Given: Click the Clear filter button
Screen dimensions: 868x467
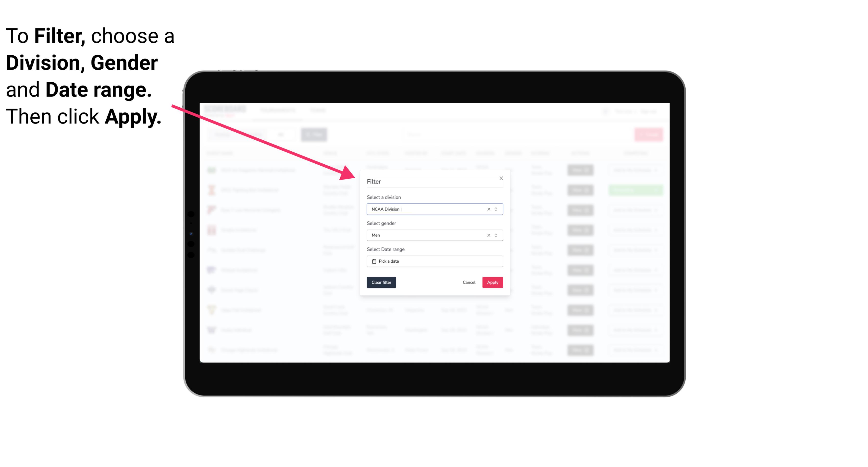Looking at the screenshot, I should click(381, 283).
